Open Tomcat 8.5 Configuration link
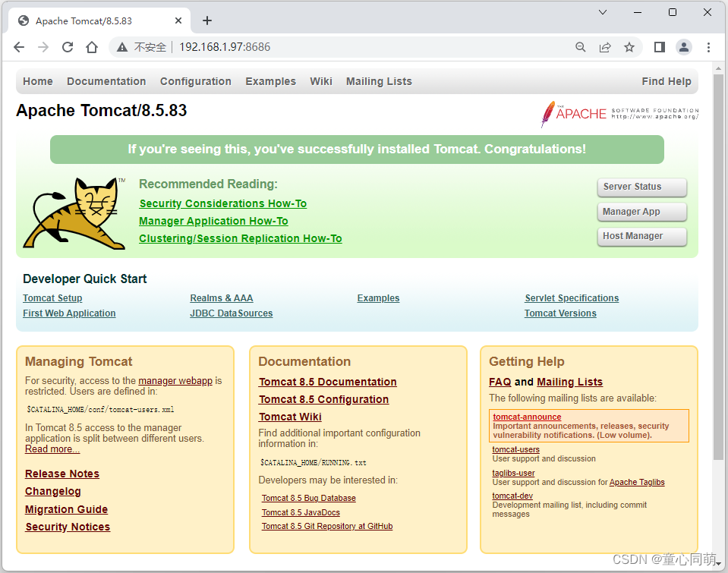 point(323,399)
